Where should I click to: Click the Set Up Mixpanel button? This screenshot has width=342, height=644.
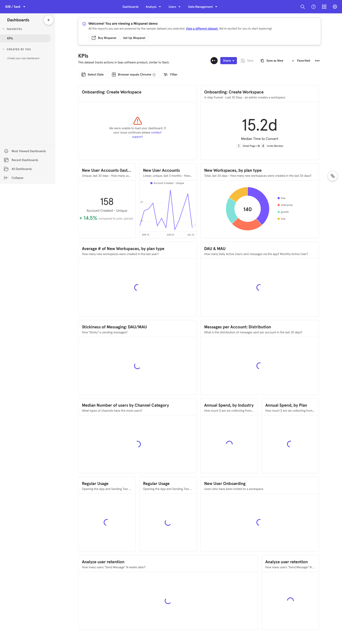(134, 38)
